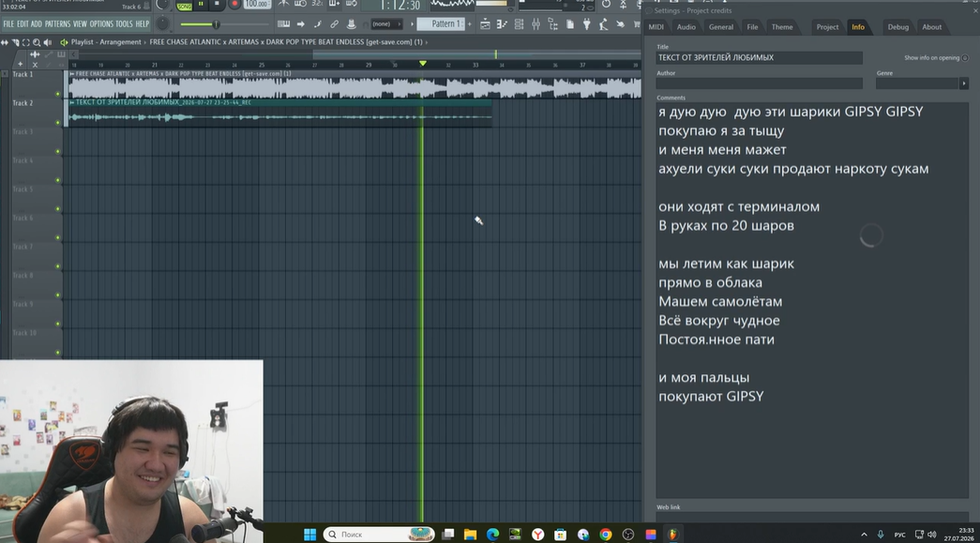Open the TOOLS menu

pyautogui.click(x=124, y=23)
